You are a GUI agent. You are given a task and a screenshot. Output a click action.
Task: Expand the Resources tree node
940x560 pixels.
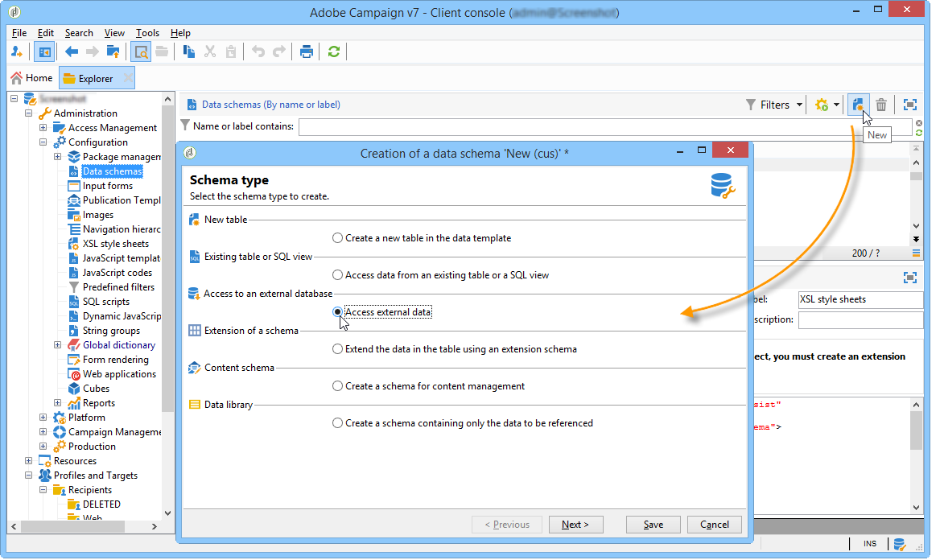(28, 460)
